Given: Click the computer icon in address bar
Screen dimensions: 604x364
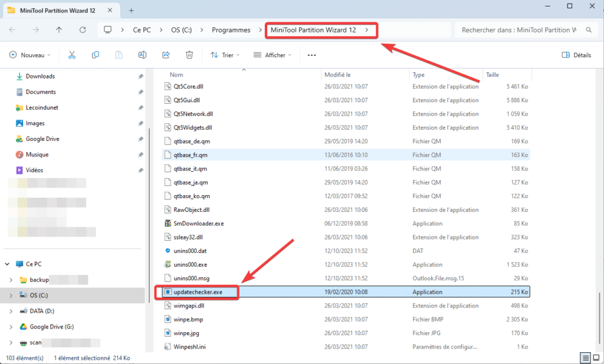Looking at the screenshot, I should [x=107, y=29].
